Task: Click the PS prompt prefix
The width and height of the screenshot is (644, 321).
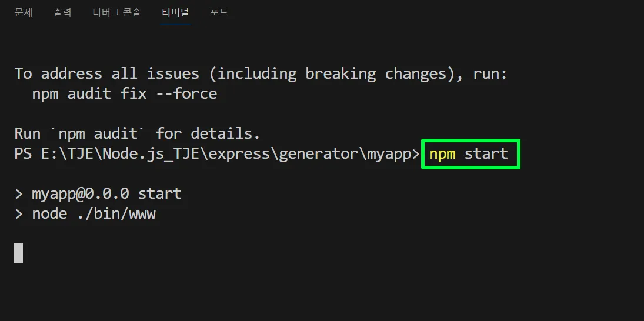Action: pyautogui.click(x=23, y=154)
